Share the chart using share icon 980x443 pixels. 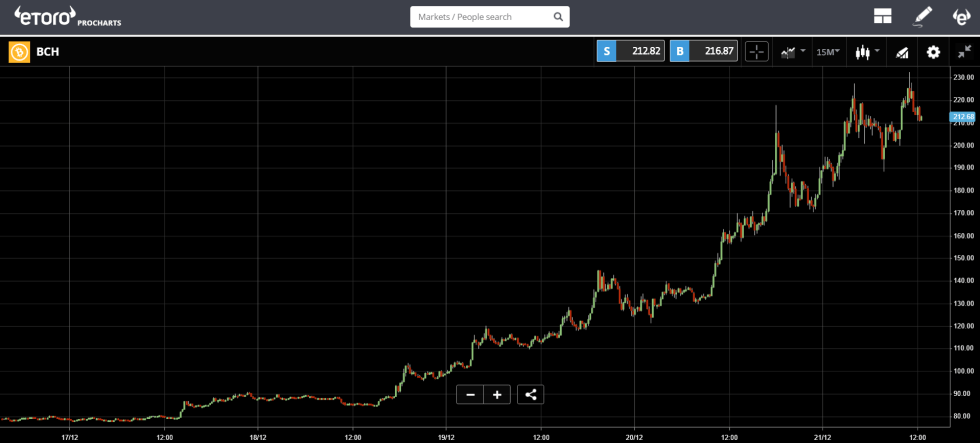530,394
